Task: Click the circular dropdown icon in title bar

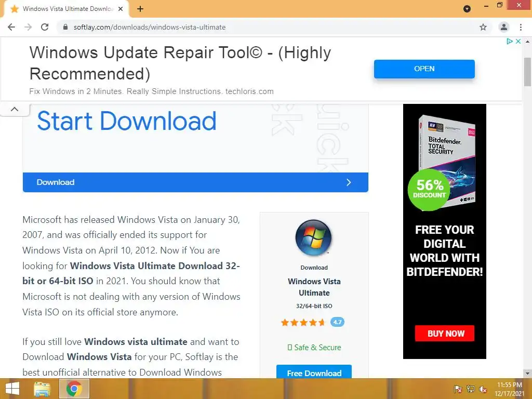Action: 467,9
